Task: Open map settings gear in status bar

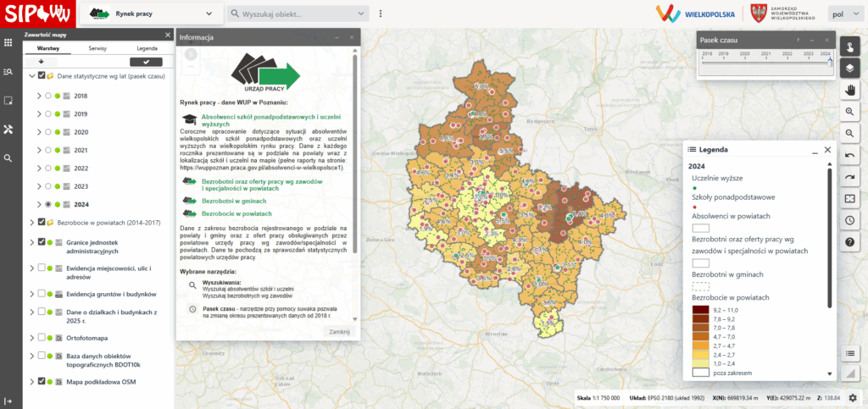Action: (x=853, y=398)
